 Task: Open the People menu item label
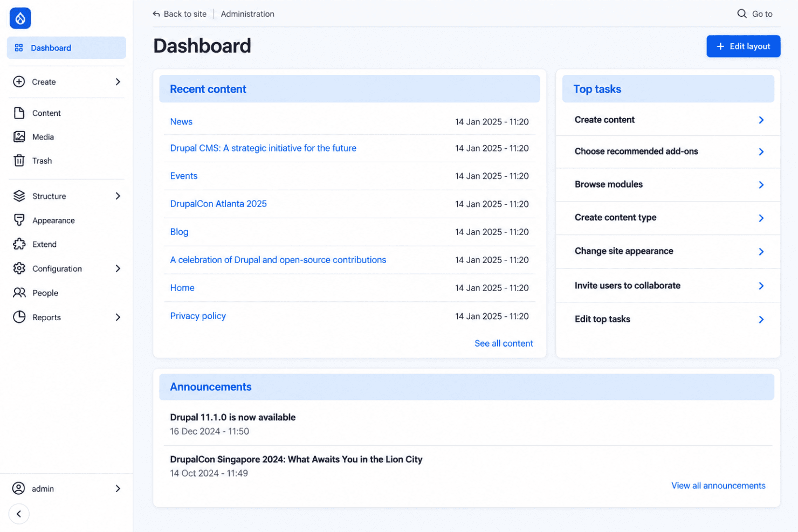45,293
